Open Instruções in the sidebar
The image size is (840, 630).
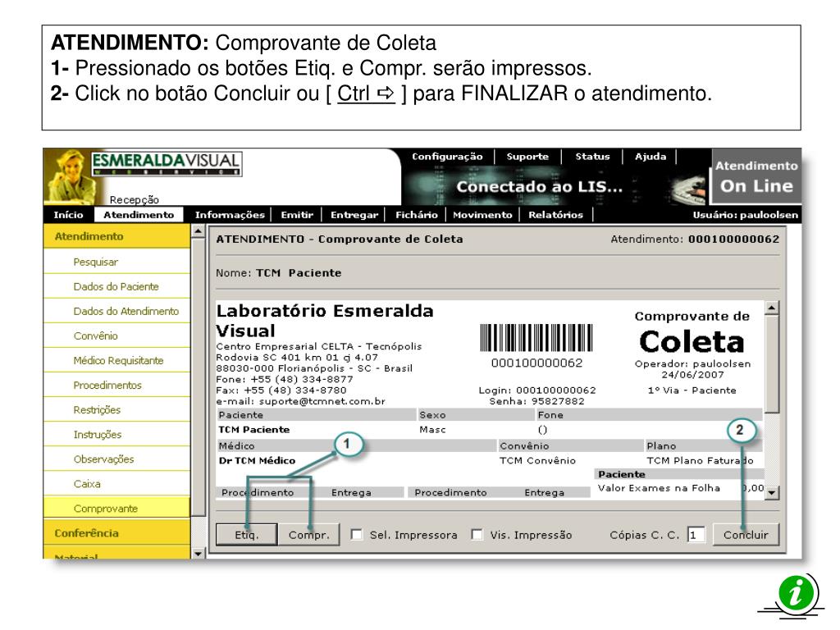pos(116,435)
